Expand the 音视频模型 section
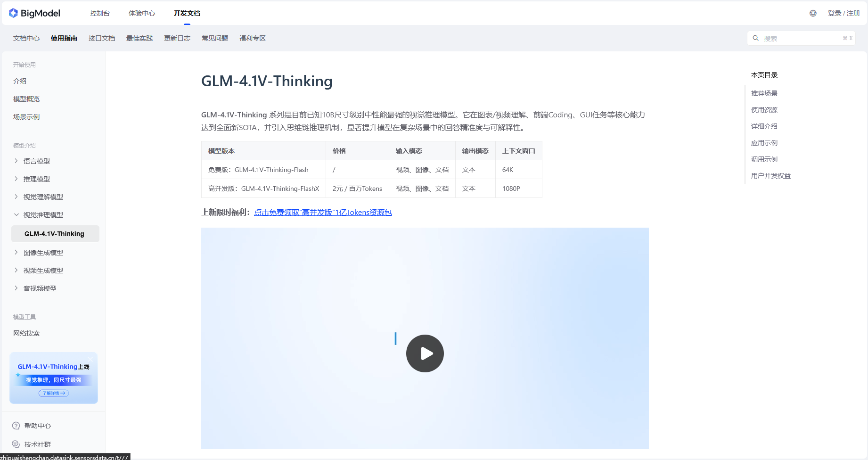 (16, 288)
